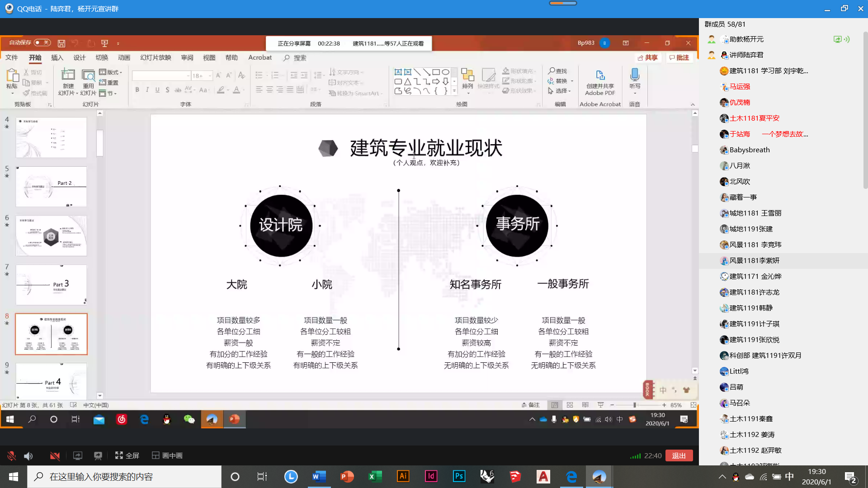The image size is (868, 488).
Task: Toggle the disabled camera icon
Action: tap(55, 455)
